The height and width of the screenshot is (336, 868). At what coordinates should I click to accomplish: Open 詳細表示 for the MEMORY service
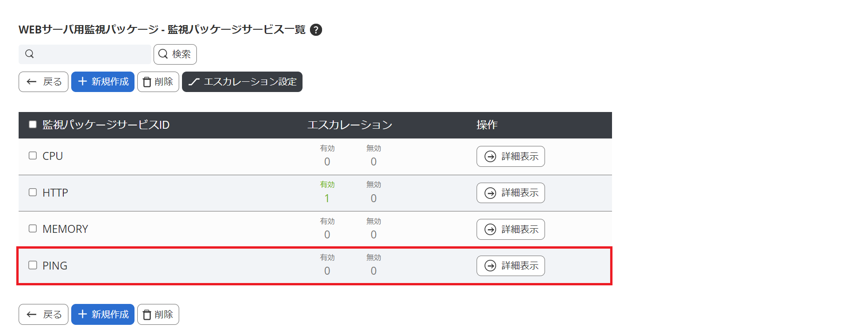(x=511, y=230)
